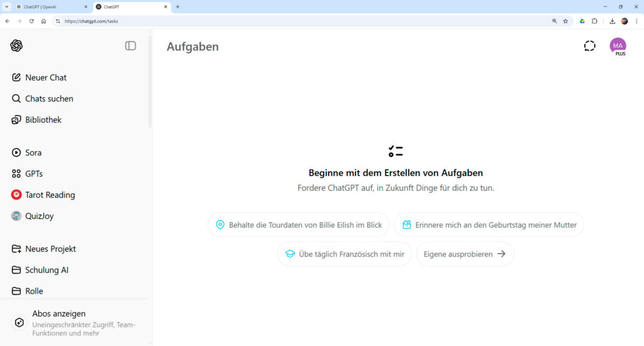
Task: Click the sidebar scrollbar
Action: pos(150,82)
